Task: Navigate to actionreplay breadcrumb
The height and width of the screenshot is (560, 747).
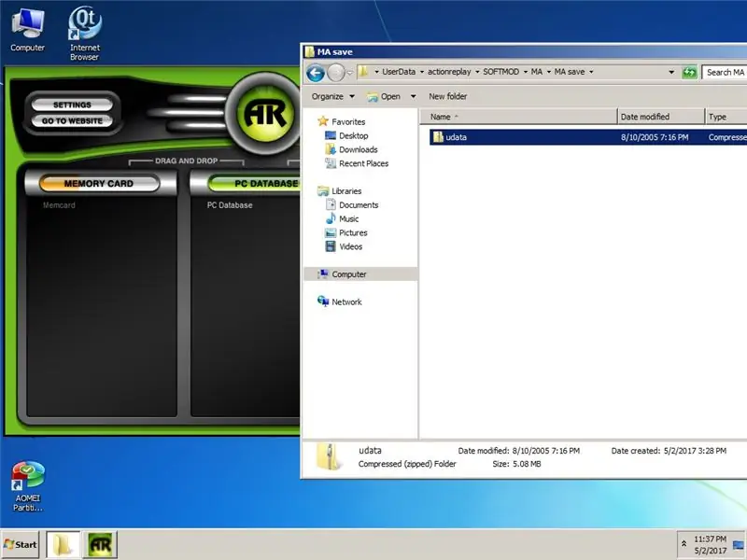Action: [x=449, y=72]
